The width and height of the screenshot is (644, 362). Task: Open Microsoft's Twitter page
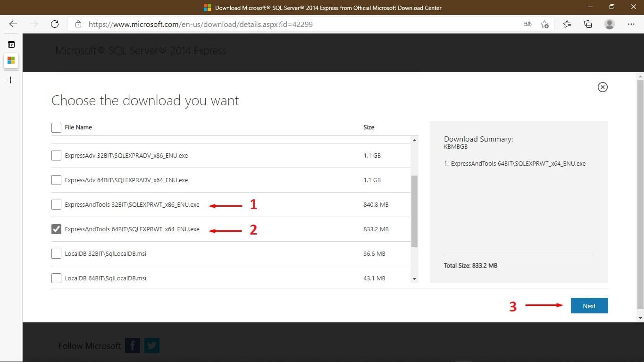point(152,345)
